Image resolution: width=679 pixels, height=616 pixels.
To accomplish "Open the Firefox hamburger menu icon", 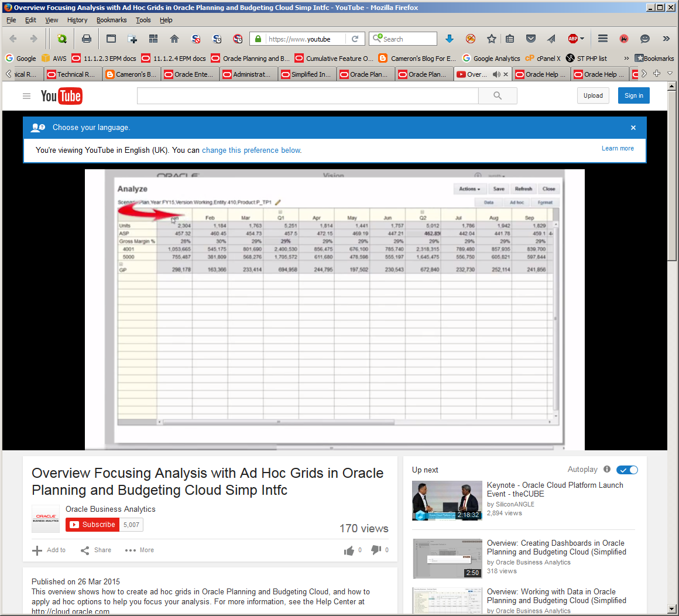I will (x=603, y=39).
